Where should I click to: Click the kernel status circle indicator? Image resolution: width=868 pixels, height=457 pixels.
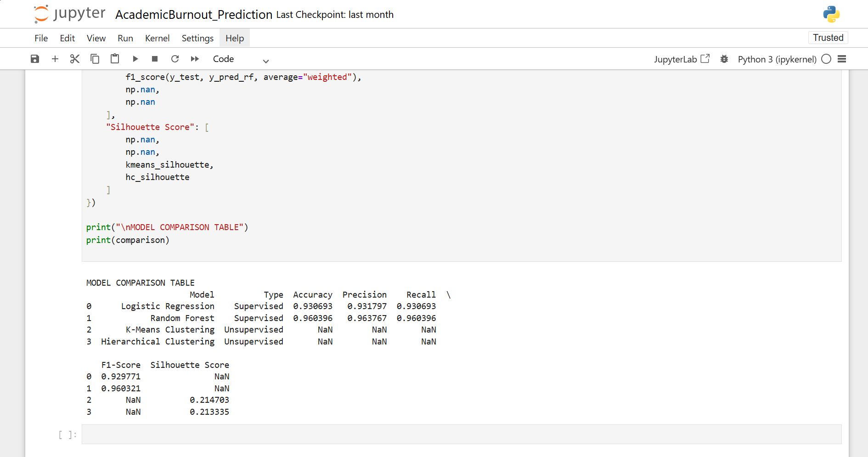(826, 59)
